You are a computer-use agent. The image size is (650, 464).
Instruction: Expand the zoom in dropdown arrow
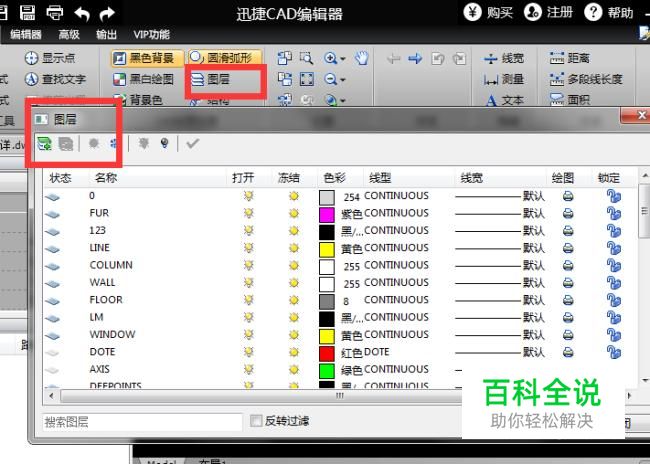[x=343, y=59]
